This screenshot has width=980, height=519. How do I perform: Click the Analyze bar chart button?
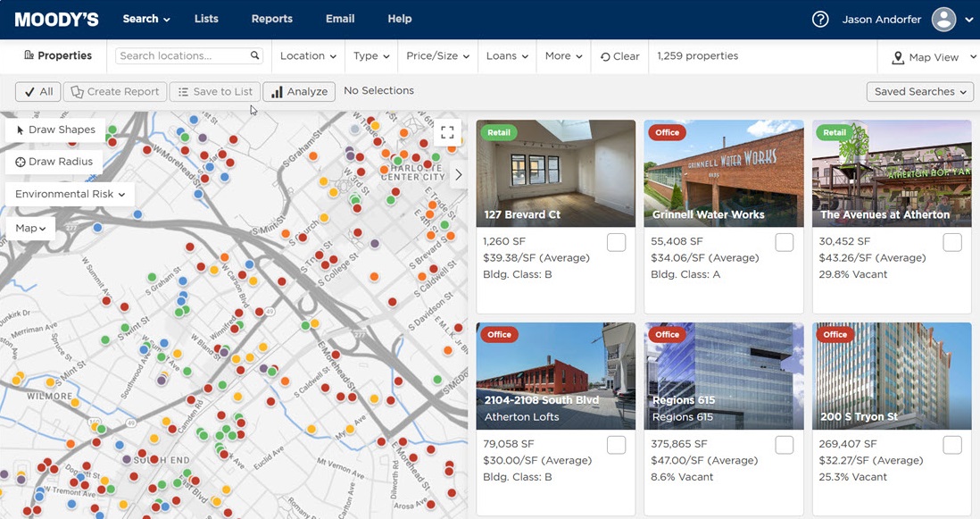coord(299,91)
